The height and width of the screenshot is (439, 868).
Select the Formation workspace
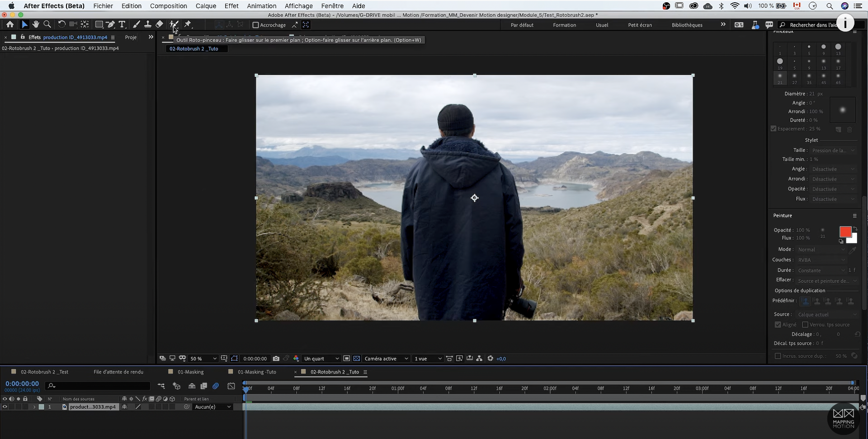coord(564,25)
